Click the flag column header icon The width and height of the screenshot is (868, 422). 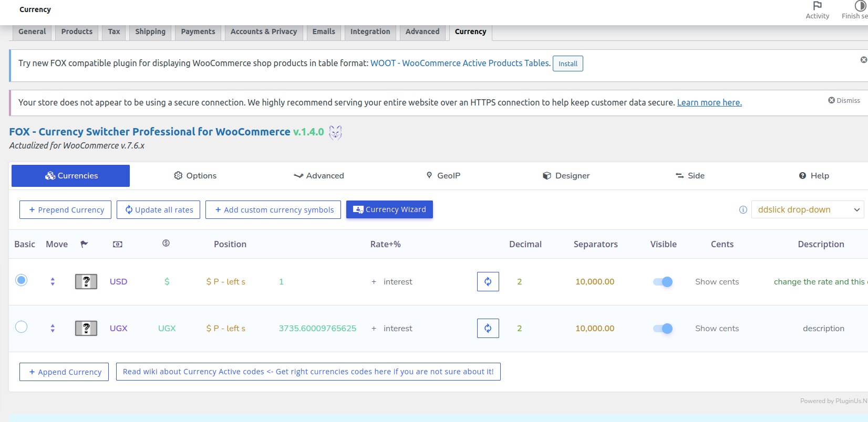pyautogui.click(x=84, y=244)
